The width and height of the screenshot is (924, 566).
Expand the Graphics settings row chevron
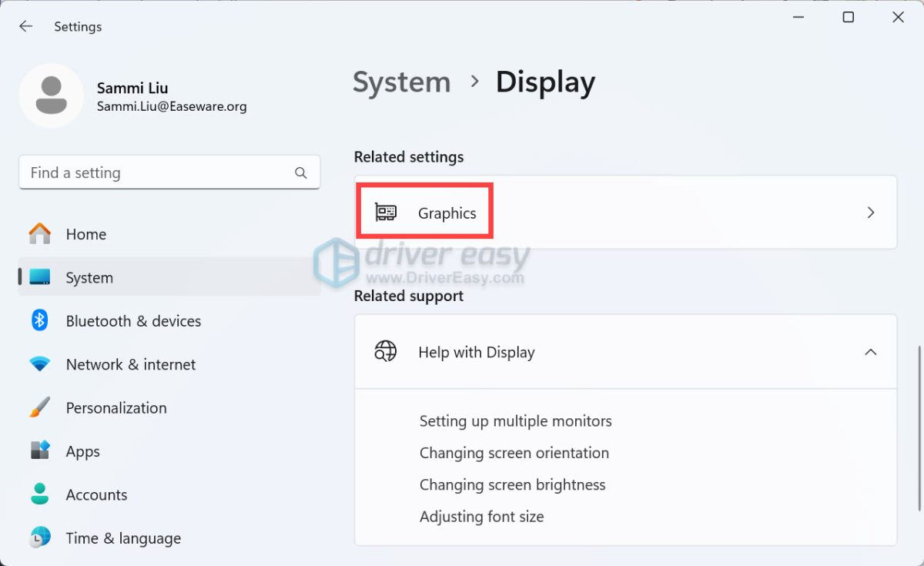(870, 213)
